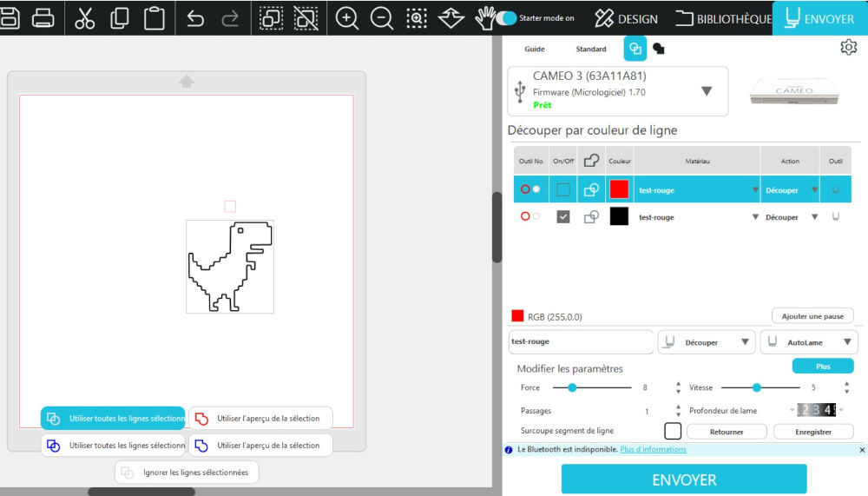The image size is (868, 496).
Task: Click the Force stepper arrows
Action: (678, 387)
